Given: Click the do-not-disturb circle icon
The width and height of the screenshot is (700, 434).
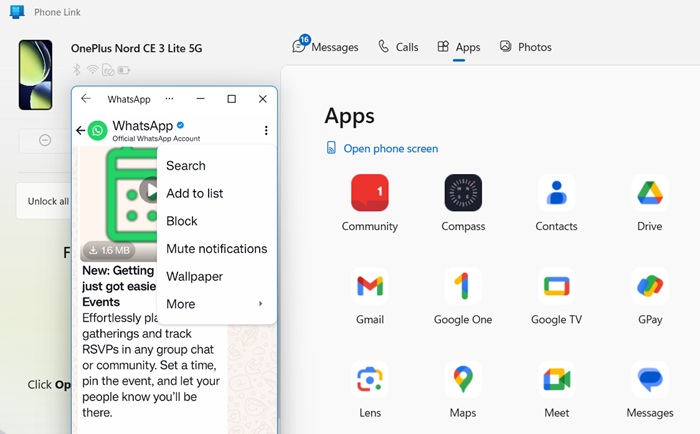Looking at the screenshot, I should point(45,140).
